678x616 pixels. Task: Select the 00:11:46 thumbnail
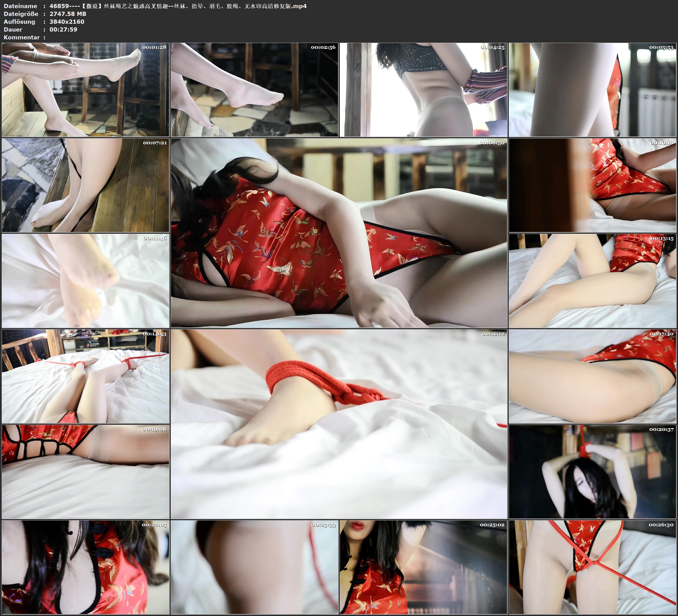coord(85,281)
